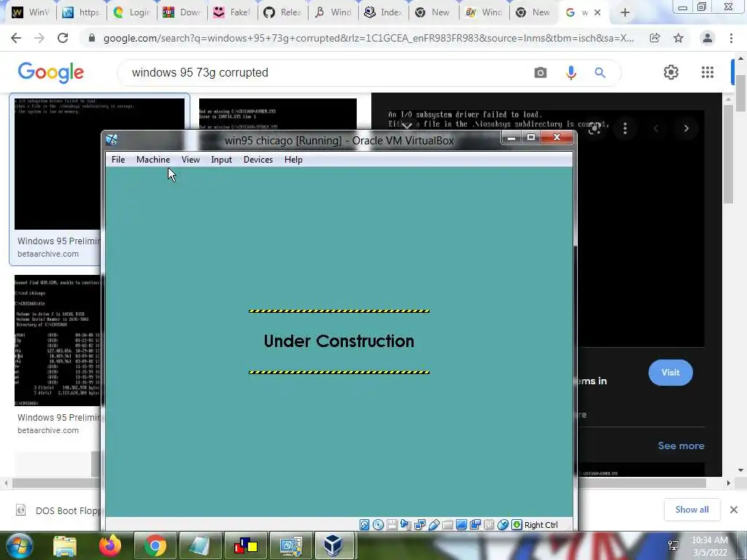
Task: Click the optical disc icon in VirtualBox status bar
Action: coord(379,525)
